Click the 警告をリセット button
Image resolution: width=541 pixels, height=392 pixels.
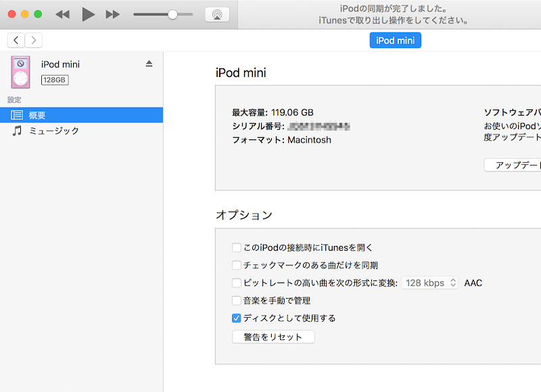click(273, 337)
